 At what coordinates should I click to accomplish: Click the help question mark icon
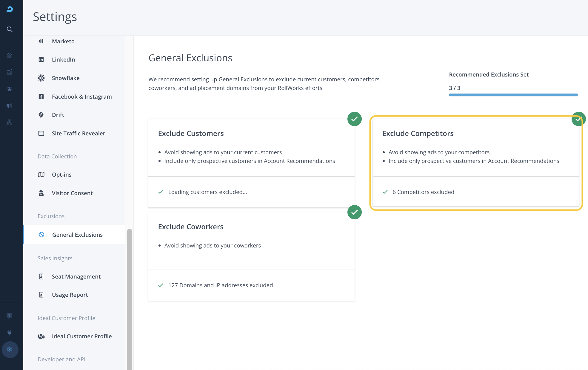tap(10, 316)
